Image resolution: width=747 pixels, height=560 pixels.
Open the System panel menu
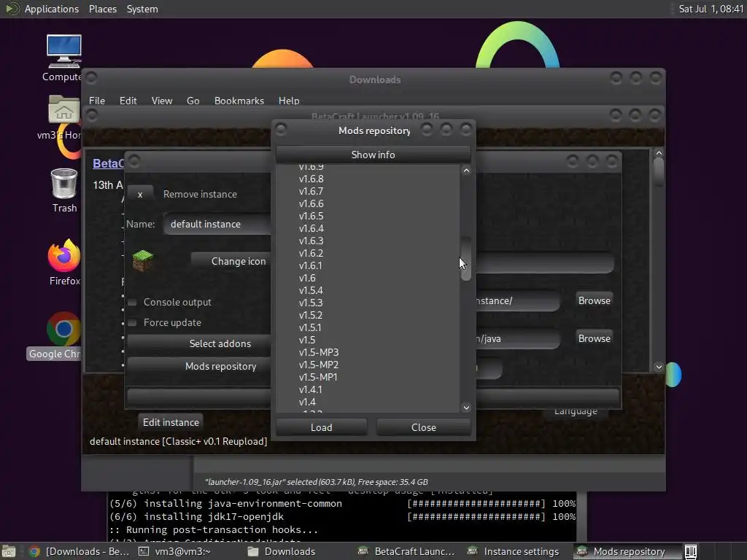[142, 9]
